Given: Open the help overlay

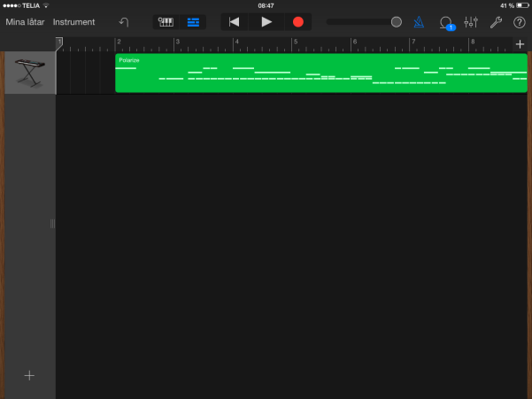Looking at the screenshot, I should point(519,22).
